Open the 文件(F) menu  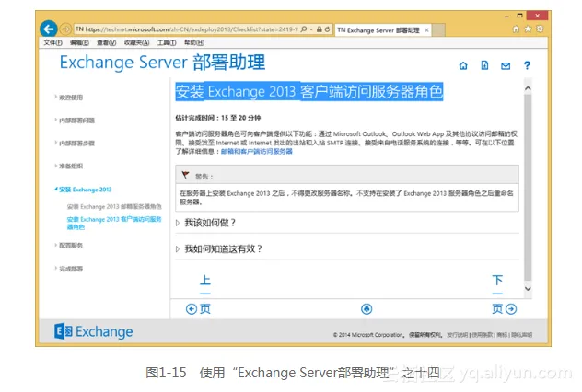52,42
